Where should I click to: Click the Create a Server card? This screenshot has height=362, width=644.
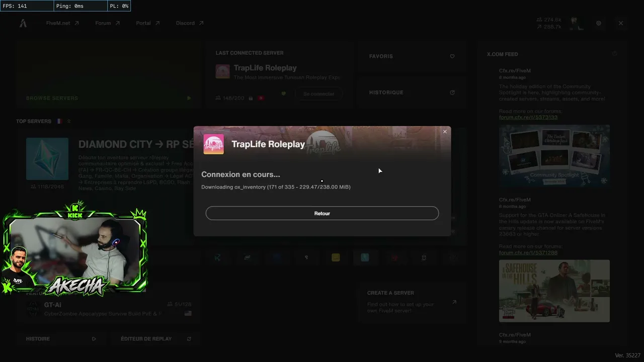point(412,302)
